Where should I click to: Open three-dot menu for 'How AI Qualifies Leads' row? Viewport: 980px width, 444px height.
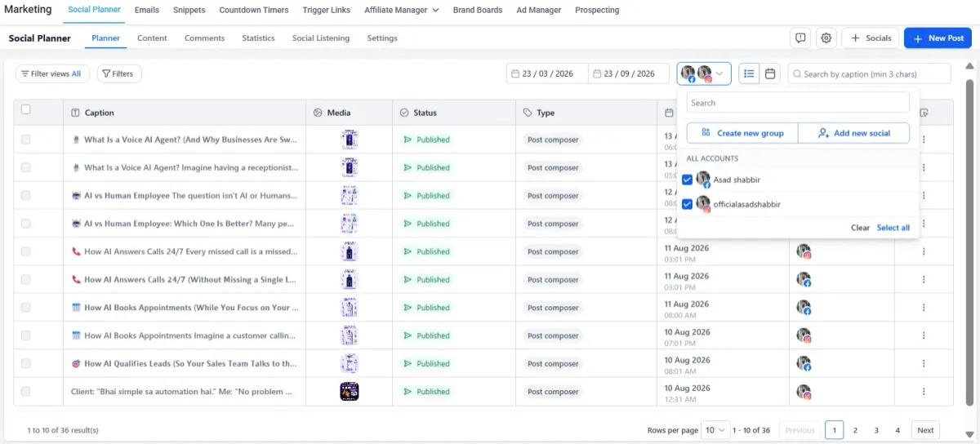click(x=924, y=364)
